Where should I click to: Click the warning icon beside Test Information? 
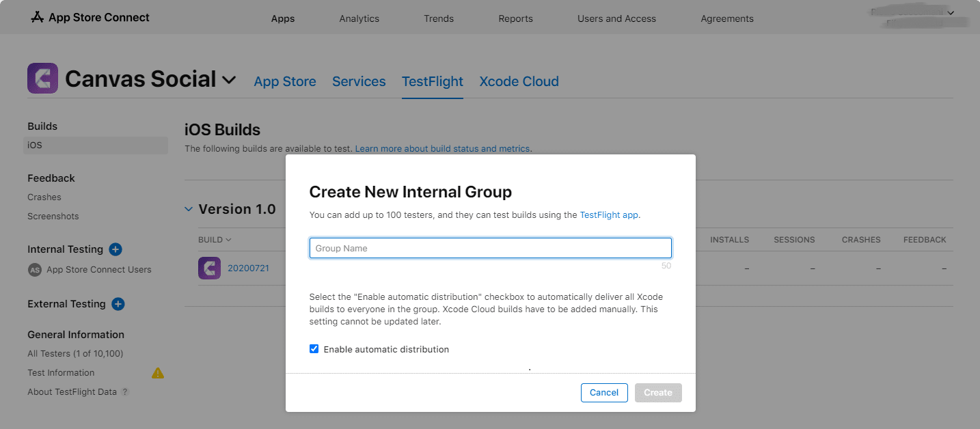point(157,372)
